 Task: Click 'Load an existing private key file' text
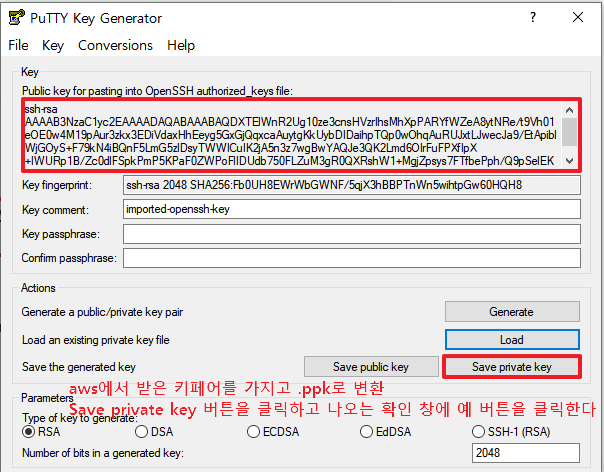[96, 340]
